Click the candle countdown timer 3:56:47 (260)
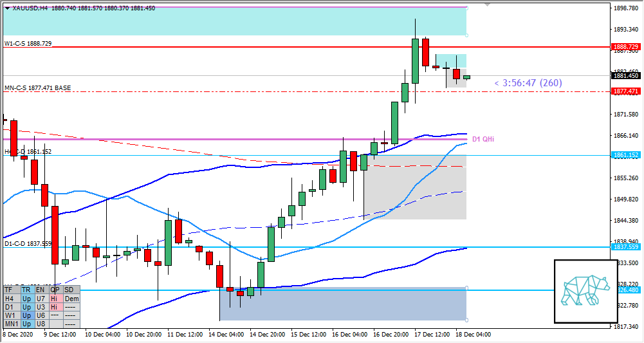The width and height of the screenshot is (644, 343). pos(528,83)
